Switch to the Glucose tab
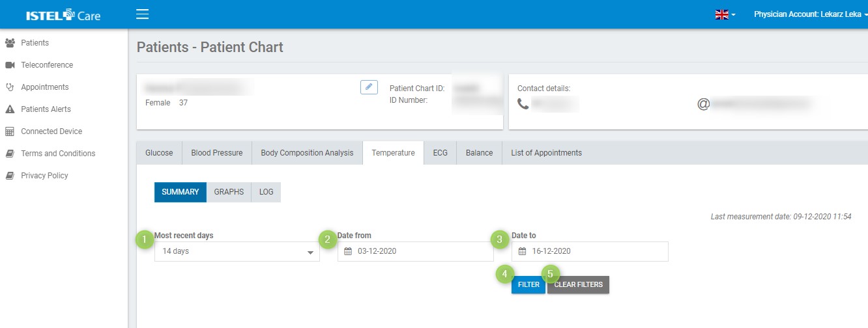The width and height of the screenshot is (868, 328). 159,153
